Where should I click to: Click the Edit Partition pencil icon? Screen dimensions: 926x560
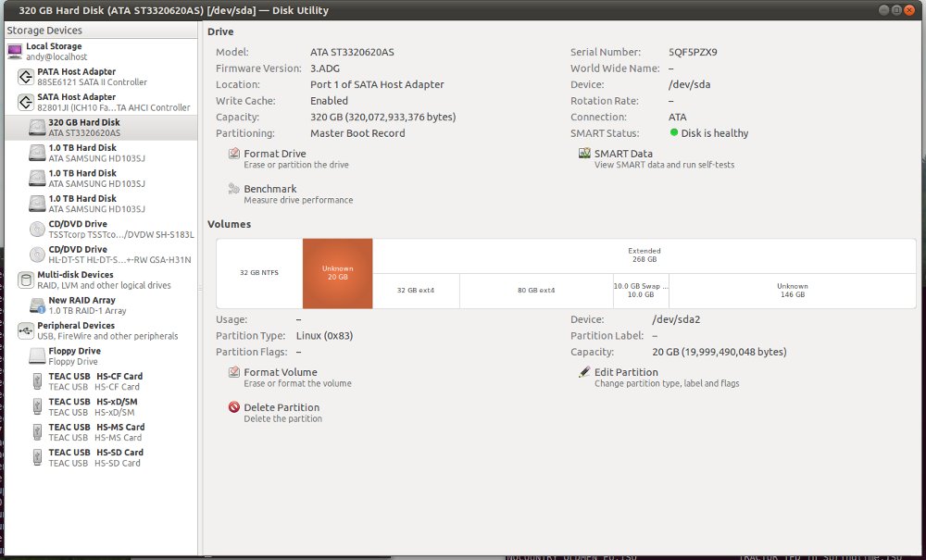pyautogui.click(x=584, y=372)
